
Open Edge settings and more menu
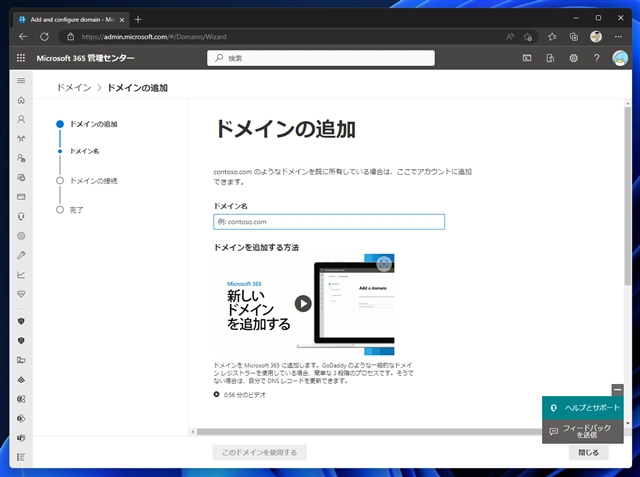(618, 37)
